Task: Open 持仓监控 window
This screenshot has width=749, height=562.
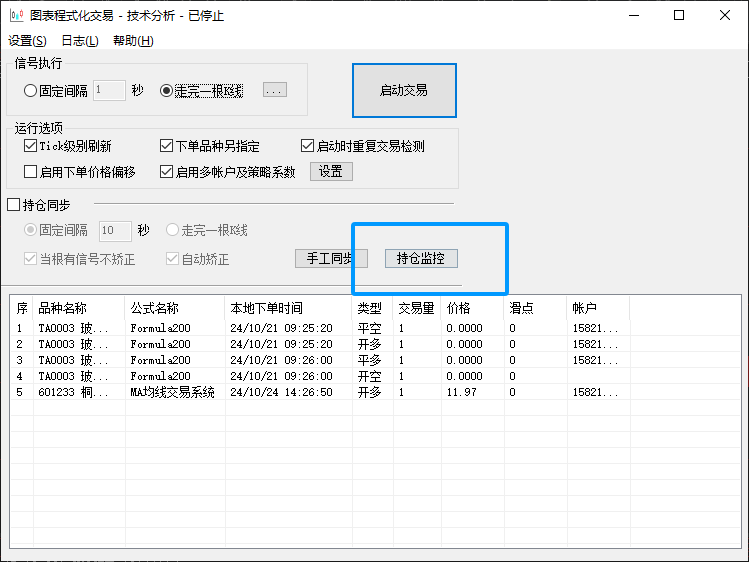Action: [x=421, y=258]
